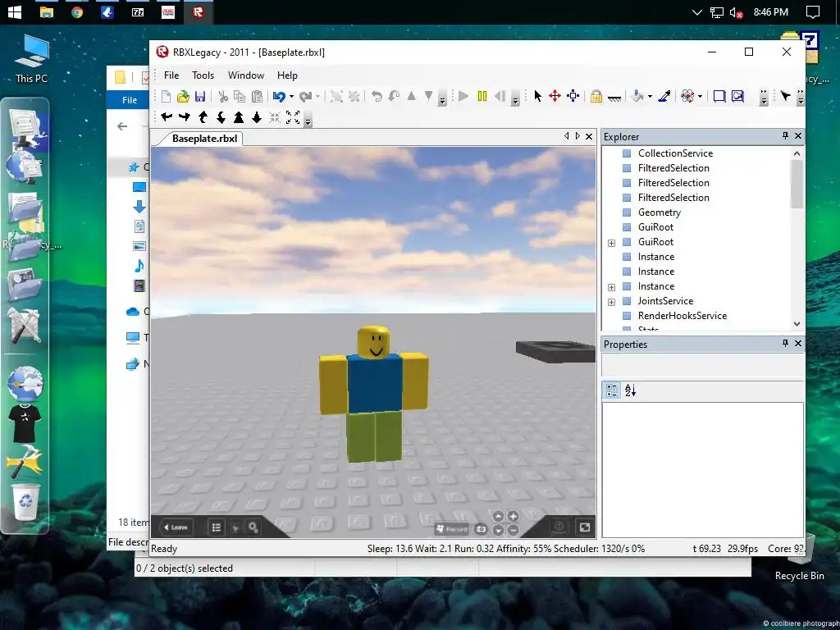
Task: Open the Help menu
Action: [x=287, y=75]
